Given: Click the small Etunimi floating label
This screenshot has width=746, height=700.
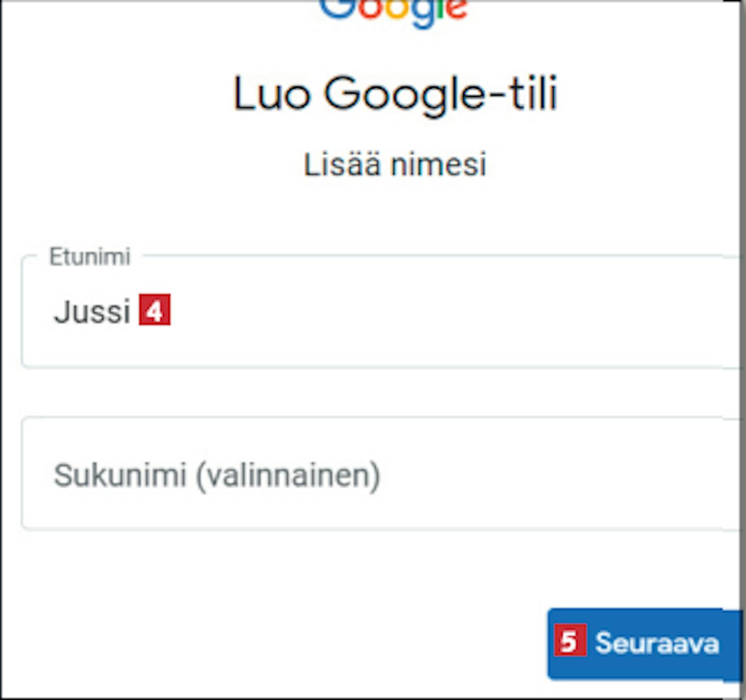Looking at the screenshot, I should (x=90, y=257).
